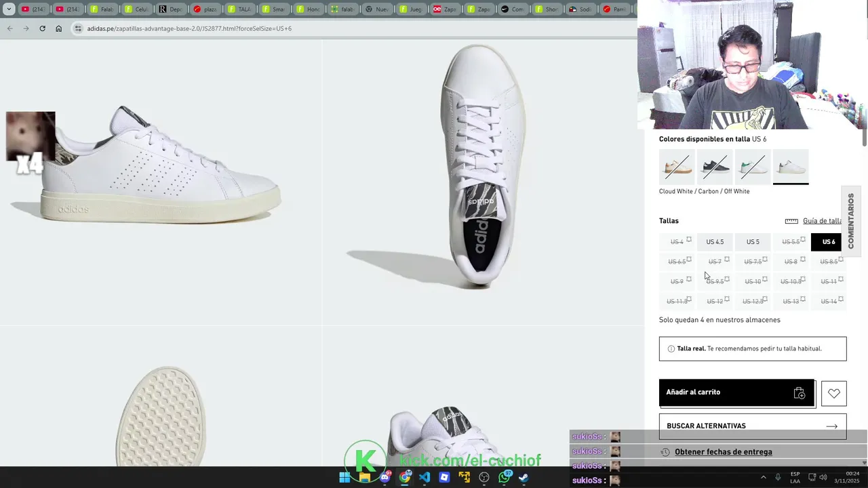This screenshot has height=488, width=868.
Task: Switch to the plaza browser tab
Action: click(205, 9)
